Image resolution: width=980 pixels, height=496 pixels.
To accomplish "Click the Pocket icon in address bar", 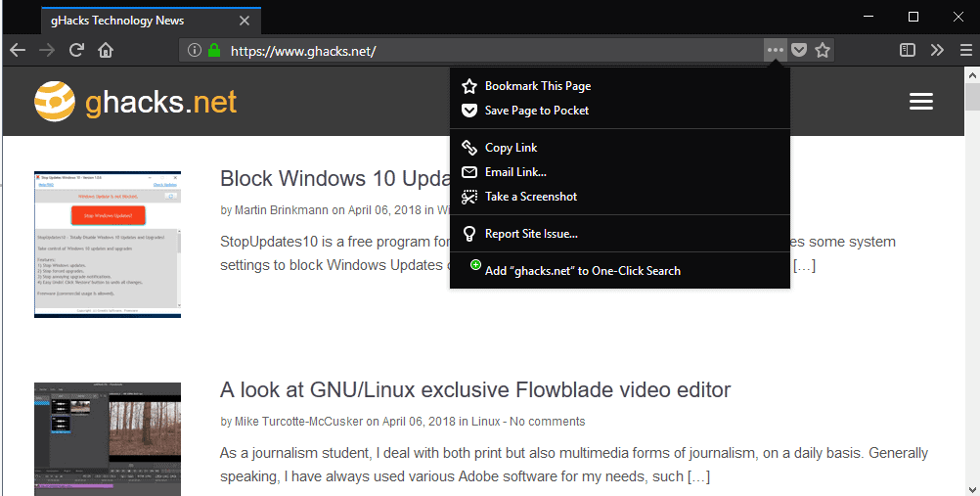I will pos(799,50).
